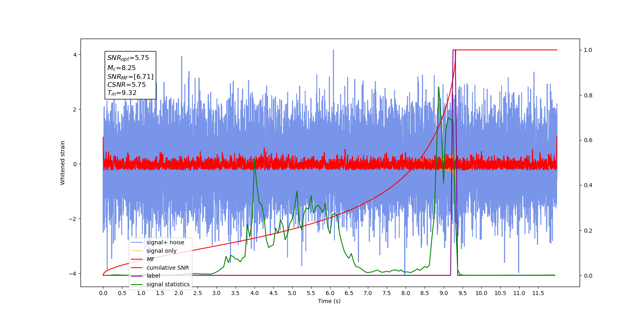Click the right-axis tick label 0.6
The width and height of the screenshot is (644, 322).
[588, 140]
